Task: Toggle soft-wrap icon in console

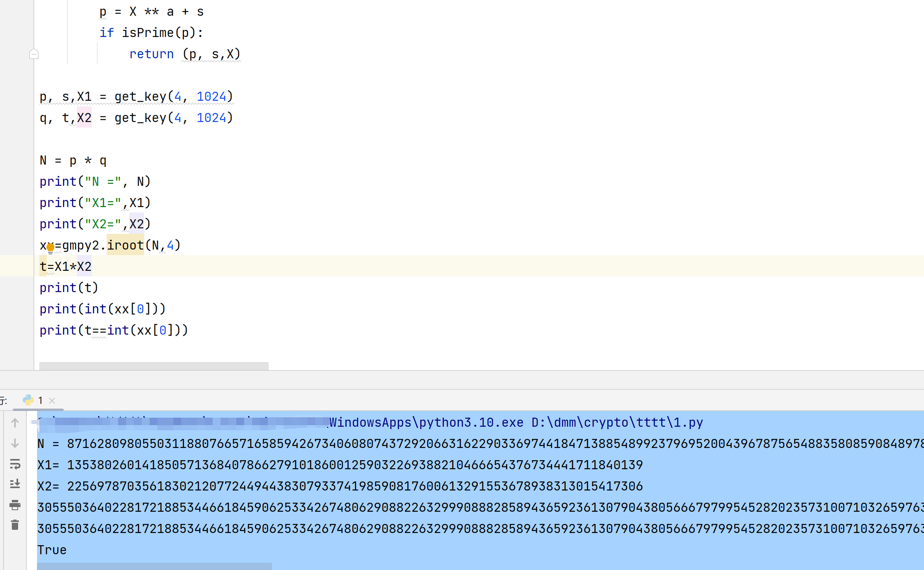Action: (x=15, y=464)
